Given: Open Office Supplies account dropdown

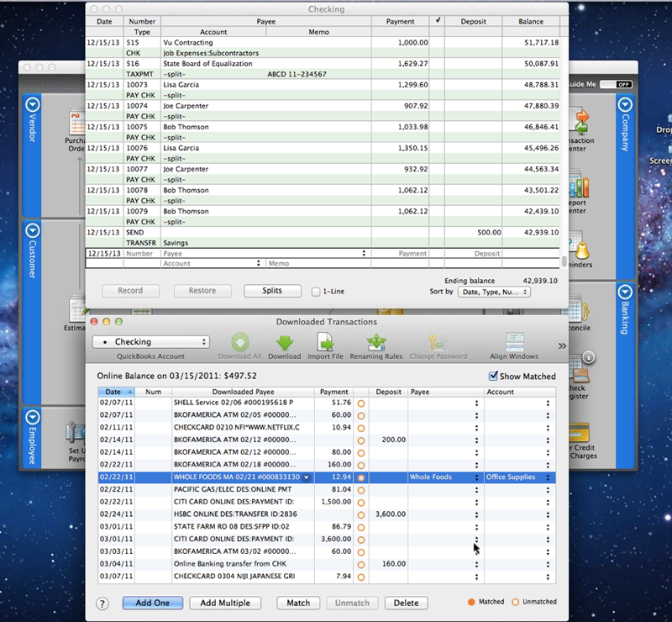Looking at the screenshot, I should coord(548,477).
